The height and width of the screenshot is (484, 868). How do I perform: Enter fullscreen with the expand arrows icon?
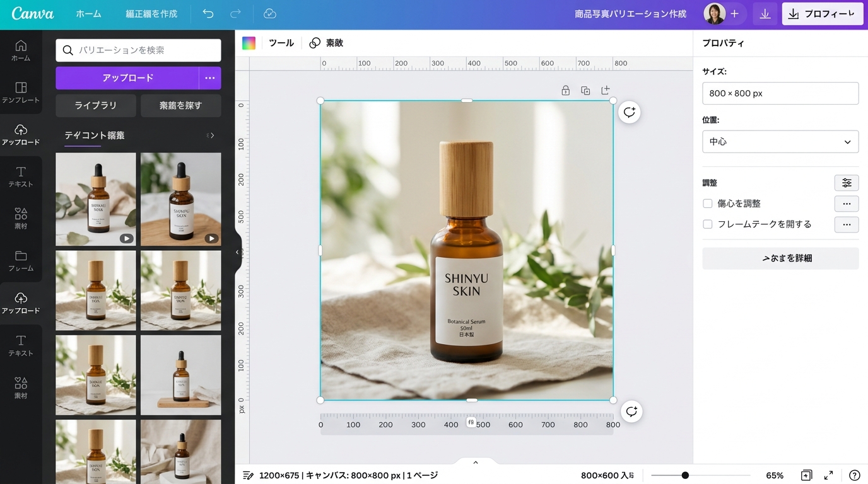click(829, 475)
